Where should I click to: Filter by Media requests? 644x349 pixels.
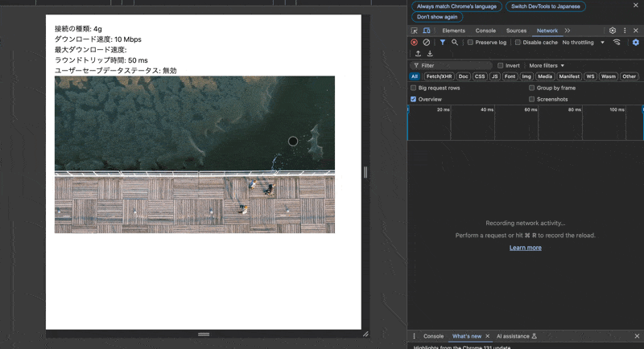click(x=545, y=76)
